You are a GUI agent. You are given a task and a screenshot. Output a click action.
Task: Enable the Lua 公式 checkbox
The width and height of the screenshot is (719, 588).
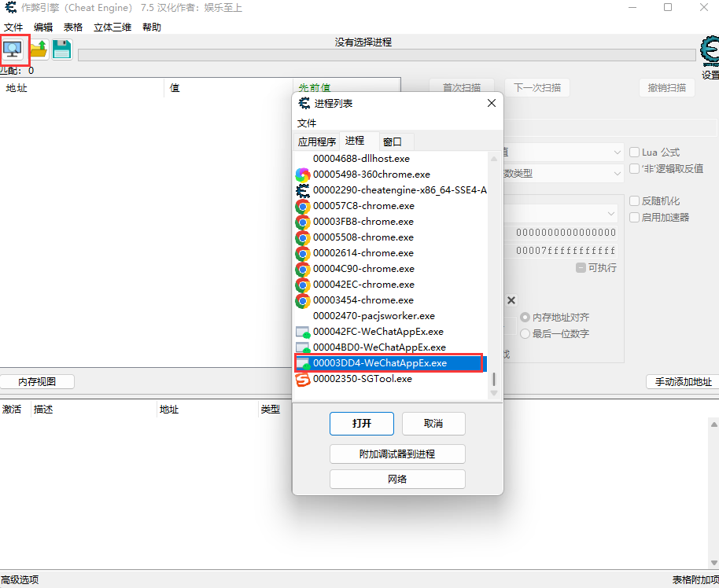coord(635,153)
